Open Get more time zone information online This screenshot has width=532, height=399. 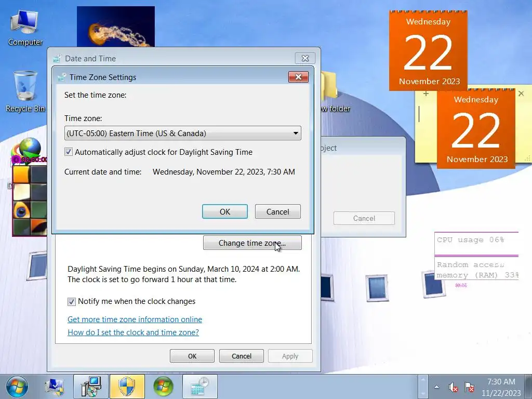point(135,320)
